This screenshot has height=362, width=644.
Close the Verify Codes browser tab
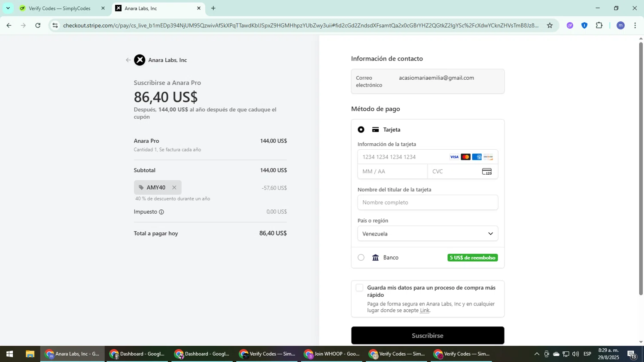[x=103, y=8]
